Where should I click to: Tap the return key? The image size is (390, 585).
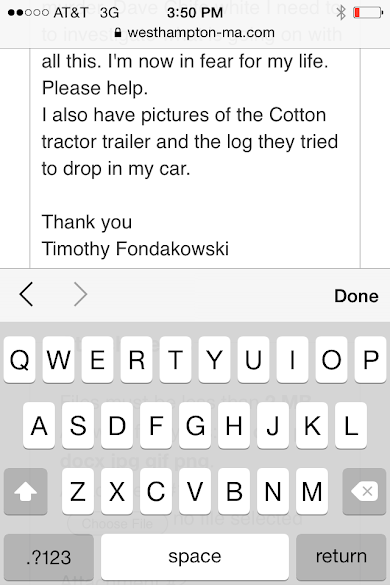click(341, 557)
